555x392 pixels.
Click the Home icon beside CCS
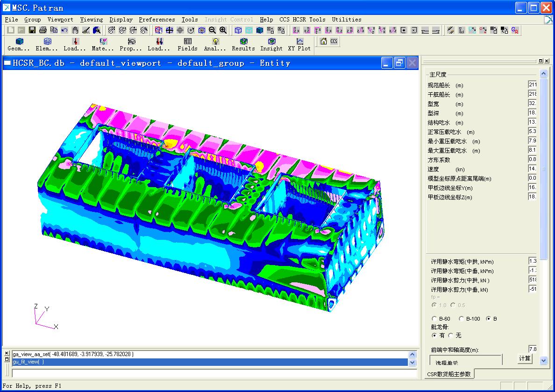(x=323, y=41)
